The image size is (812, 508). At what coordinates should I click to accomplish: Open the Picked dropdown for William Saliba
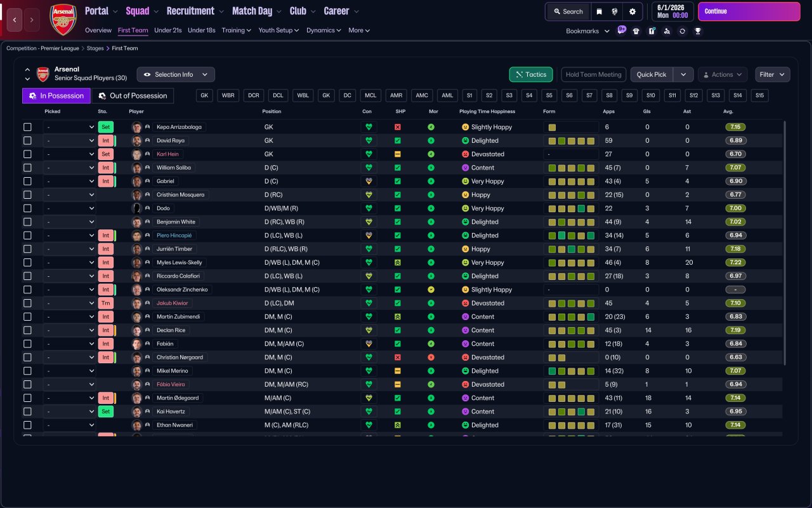pyautogui.click(x=70, y=168)
